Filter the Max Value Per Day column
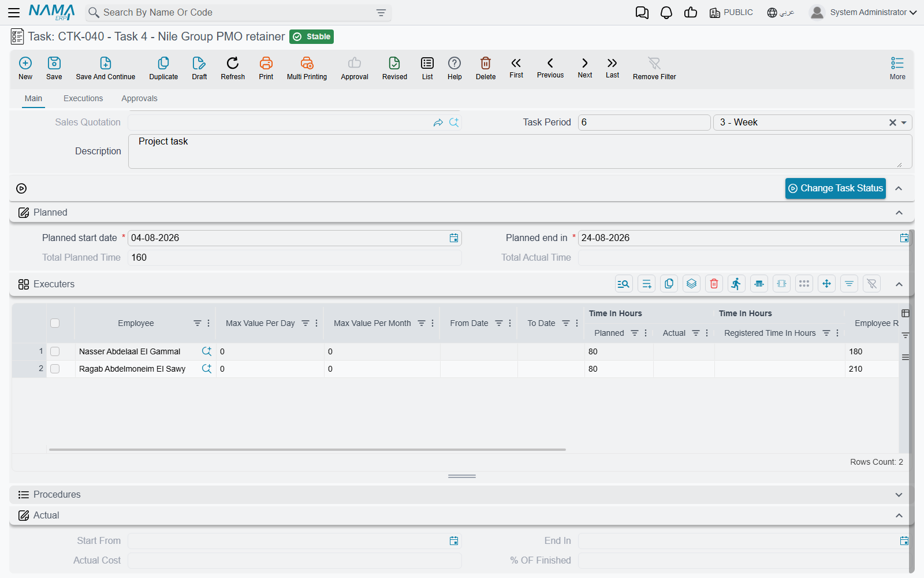924x578 pixels. (x=305, y=323)
